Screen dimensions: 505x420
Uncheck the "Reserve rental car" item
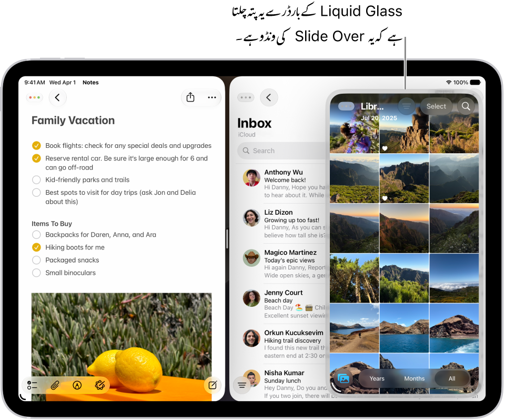click(x=36, y=158)
